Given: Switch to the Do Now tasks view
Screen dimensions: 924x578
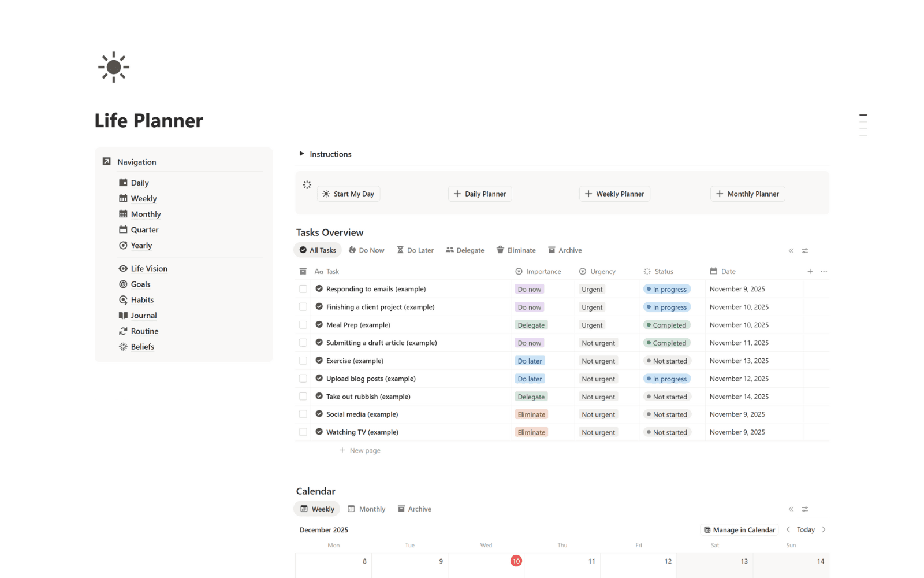Looking at the screenshot, I should pyautogui.click(x=366, y=250).
